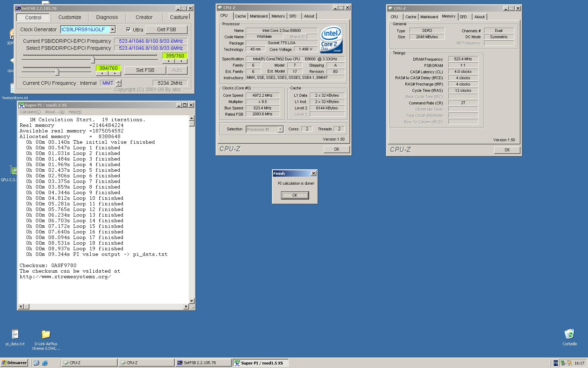Viewport: 588px width, 368px height.
Task: Click the Safely Remove Hardware tray icon
Action: [563, 363]
